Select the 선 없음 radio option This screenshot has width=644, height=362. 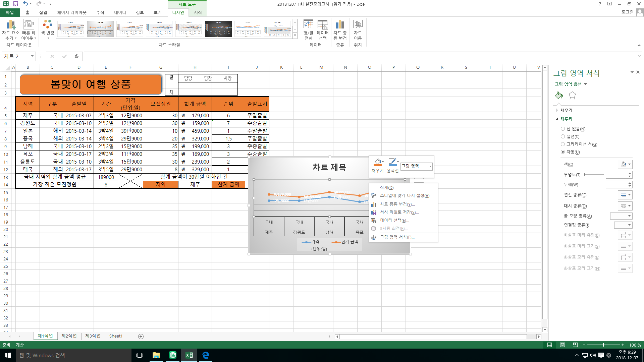[x=563, y=129]
